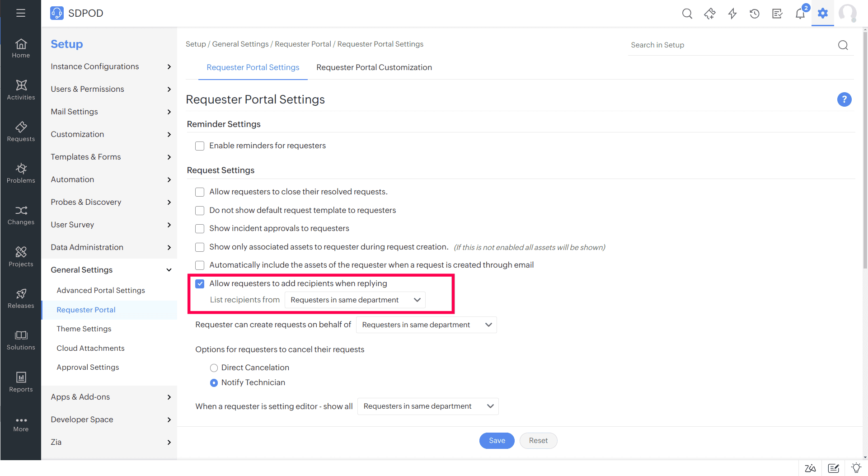Click the Save button
868x476 pixels.
[497, 441]
